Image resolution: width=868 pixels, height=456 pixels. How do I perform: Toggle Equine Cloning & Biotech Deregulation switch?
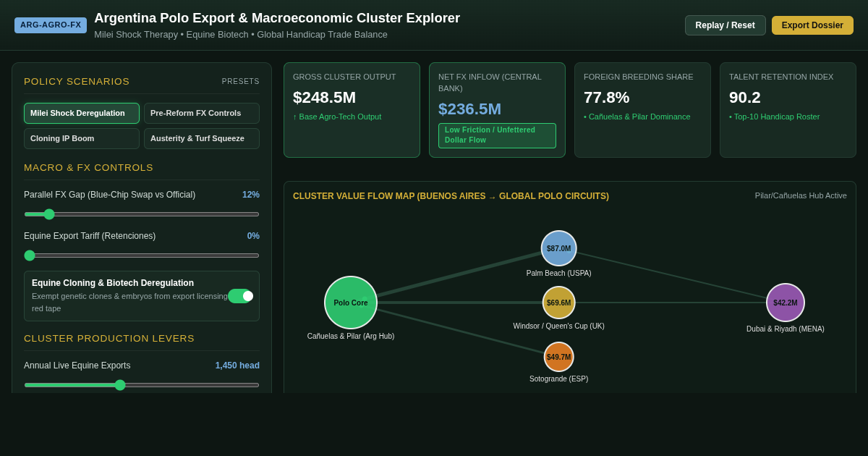point(240,296)
